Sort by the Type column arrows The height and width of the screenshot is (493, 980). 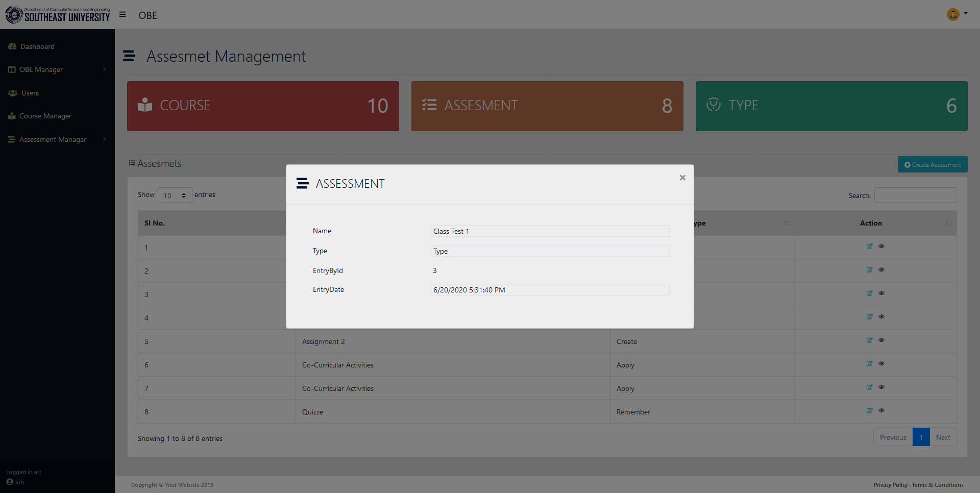pos(787,223)
